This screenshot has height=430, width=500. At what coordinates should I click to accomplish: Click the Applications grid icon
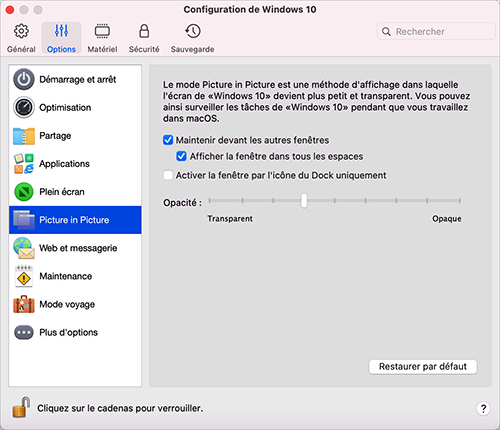24,164
